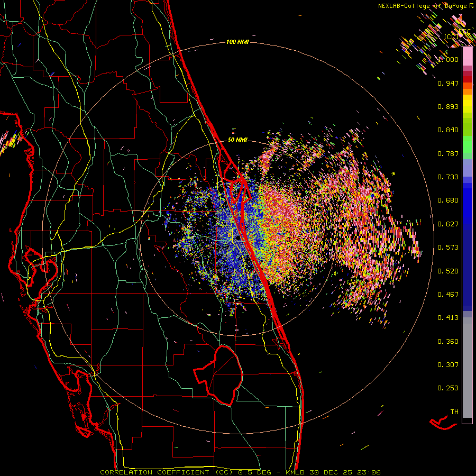Viewport: 476px width, 476px height.
Task: Click the 23:06 timestamp text
Action: click(368, 472)
